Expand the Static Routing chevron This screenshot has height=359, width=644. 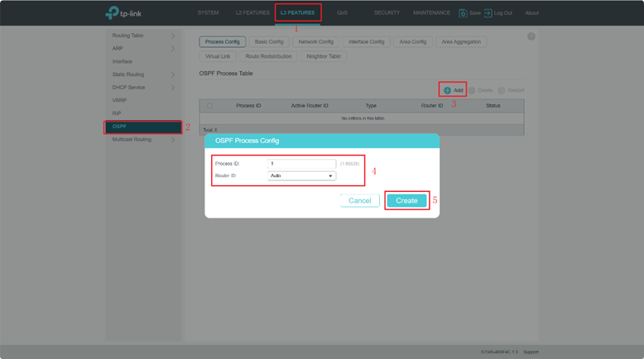click(x=173, y=74)
